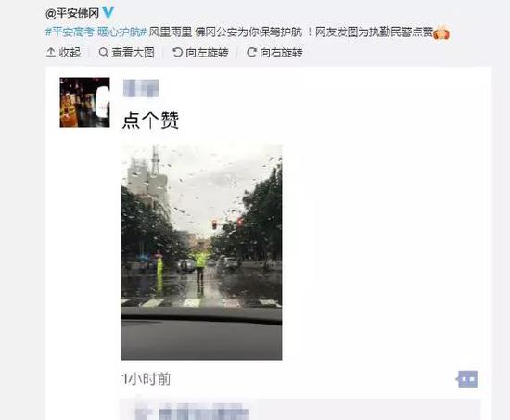Click the blue verified V badge
Image resolution: width=510 pixels, height=420 pixels.
[x=108, y=13]
